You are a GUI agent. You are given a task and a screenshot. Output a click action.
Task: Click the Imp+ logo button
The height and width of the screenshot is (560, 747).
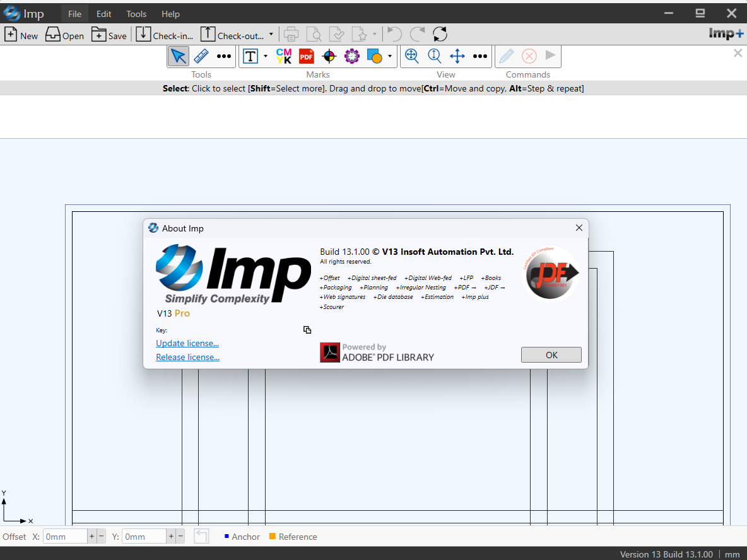click(x=726, y=34)
